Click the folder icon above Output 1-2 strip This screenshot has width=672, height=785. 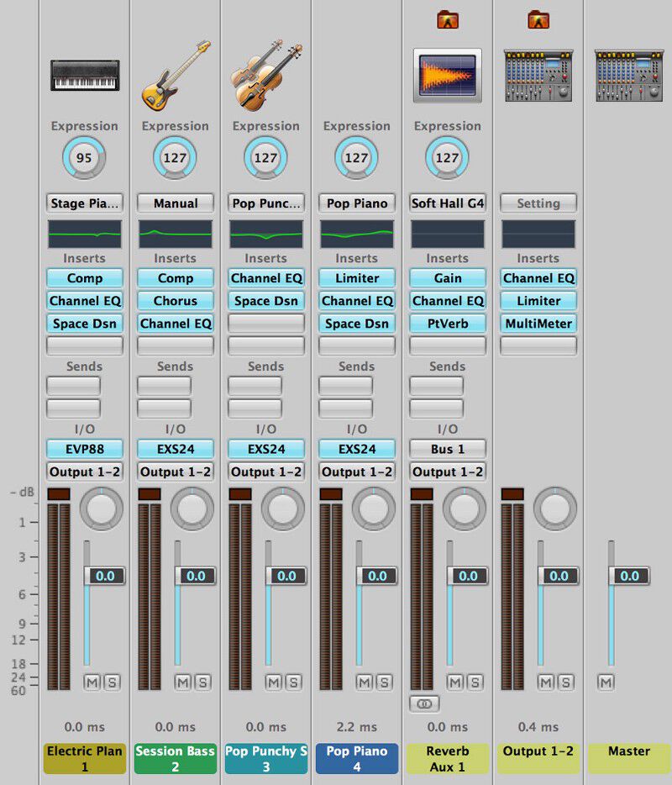pos(538,20)
